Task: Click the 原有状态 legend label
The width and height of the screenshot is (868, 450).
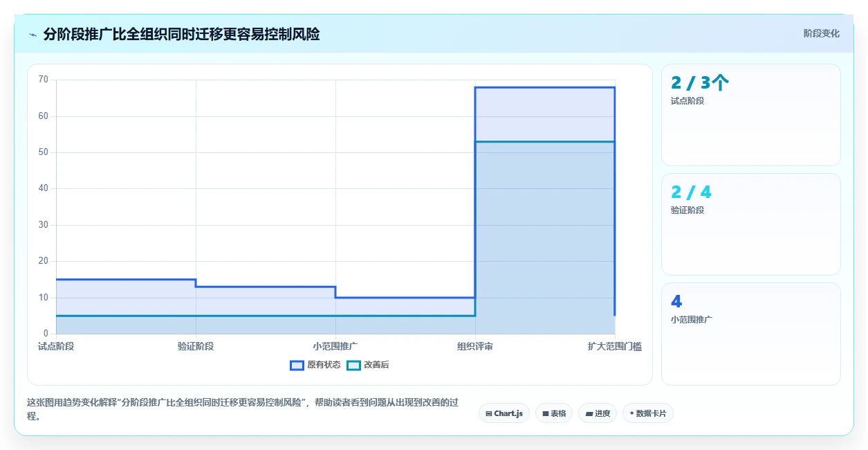Action: coord(324,365)
